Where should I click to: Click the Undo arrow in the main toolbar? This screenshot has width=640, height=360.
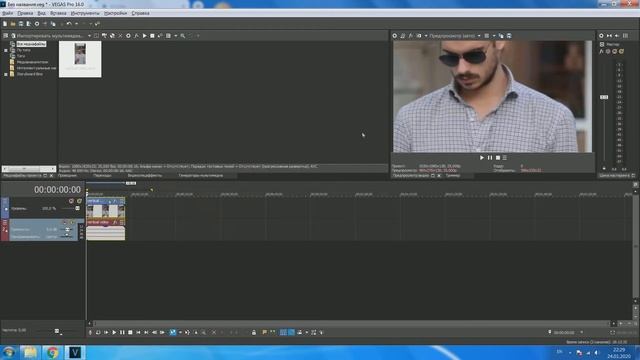[69, 24]
